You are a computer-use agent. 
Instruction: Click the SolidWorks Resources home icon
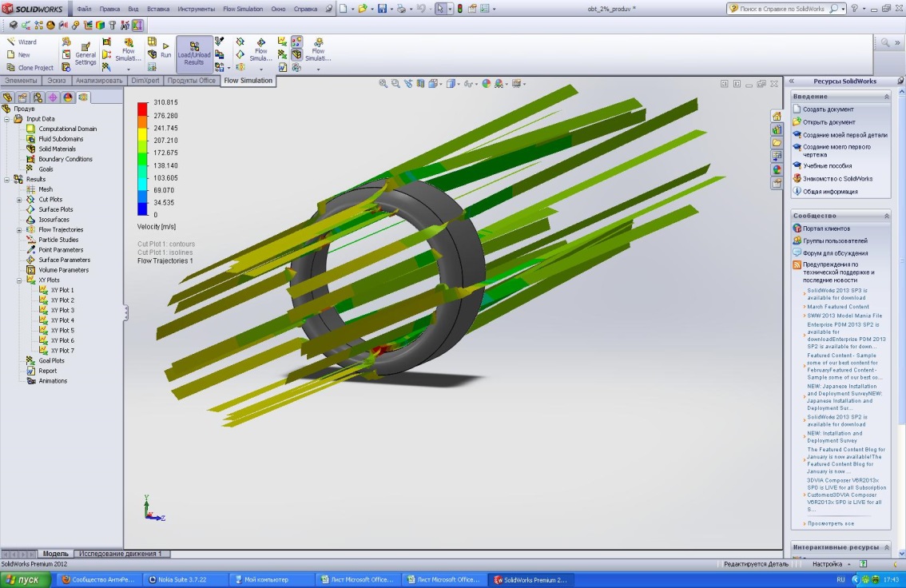click(x=777, y=116)
